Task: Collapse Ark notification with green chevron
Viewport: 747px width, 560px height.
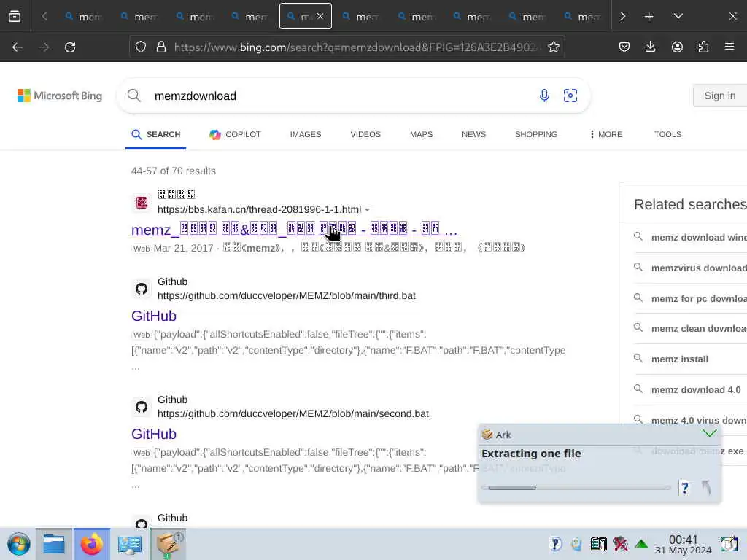Action: tap(709, 433)
